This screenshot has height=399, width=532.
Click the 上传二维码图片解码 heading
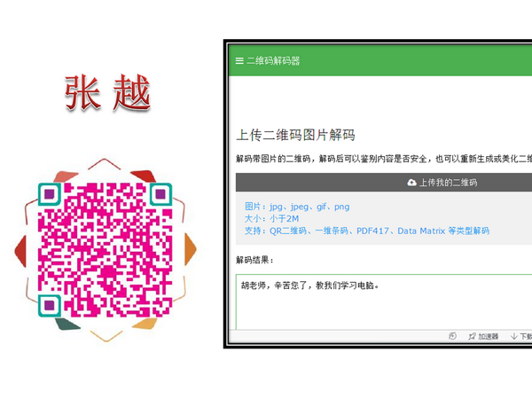(295, 135)
